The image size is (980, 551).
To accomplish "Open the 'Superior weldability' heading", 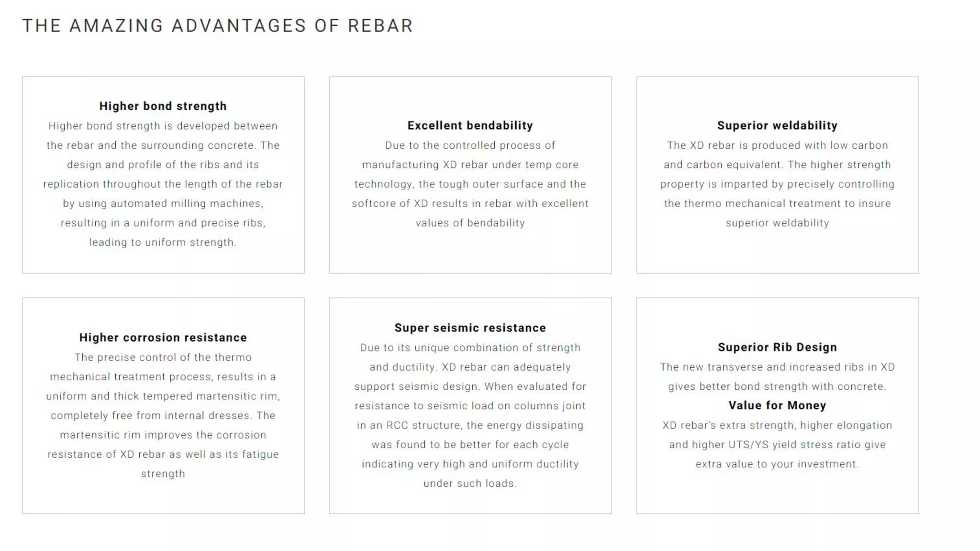I will point(778,125).
